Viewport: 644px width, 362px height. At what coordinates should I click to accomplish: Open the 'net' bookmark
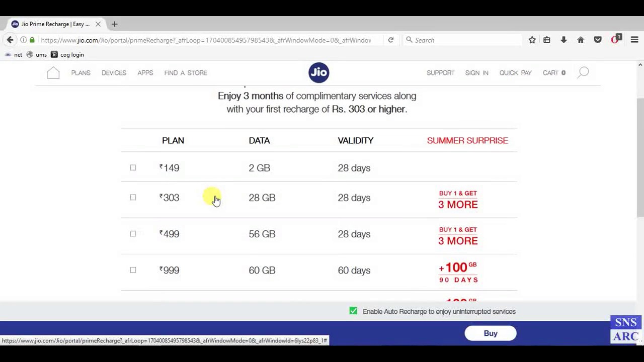point(14,54)
